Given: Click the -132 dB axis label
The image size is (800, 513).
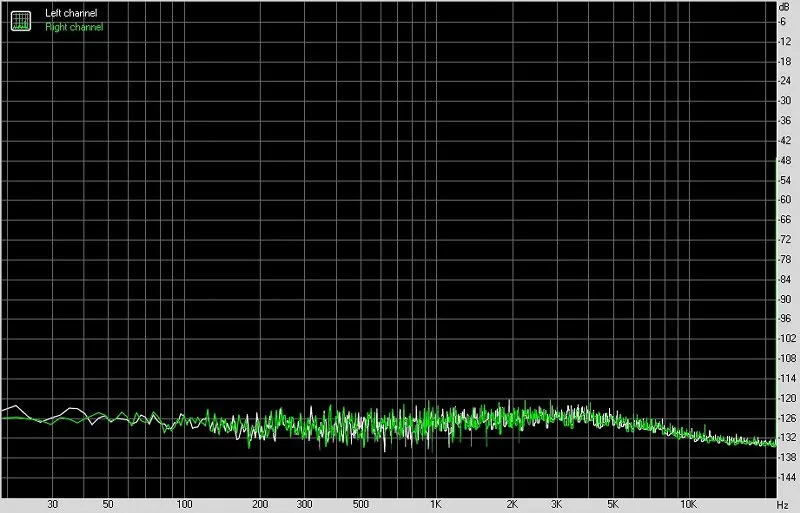Looking at the screenshot, I should click(x=786, y=437).
